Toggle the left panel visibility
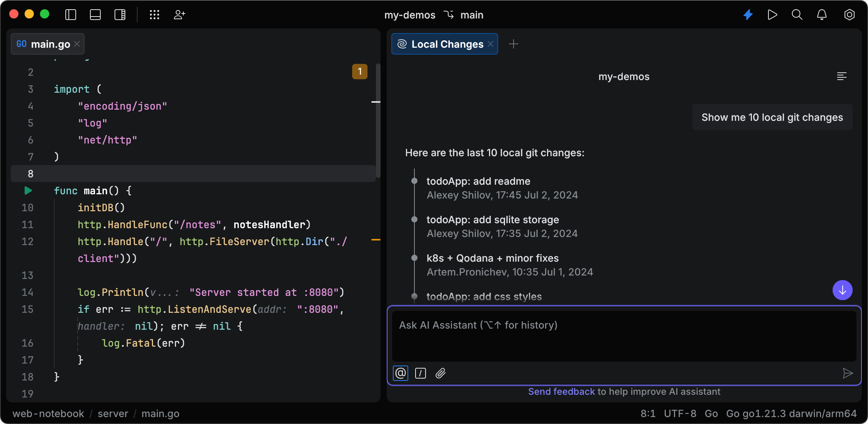 (70, 15)
